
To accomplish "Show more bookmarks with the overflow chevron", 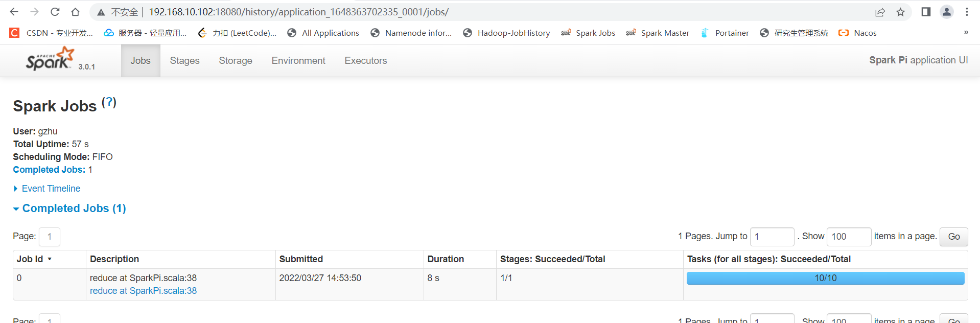I will click(966, 32).
